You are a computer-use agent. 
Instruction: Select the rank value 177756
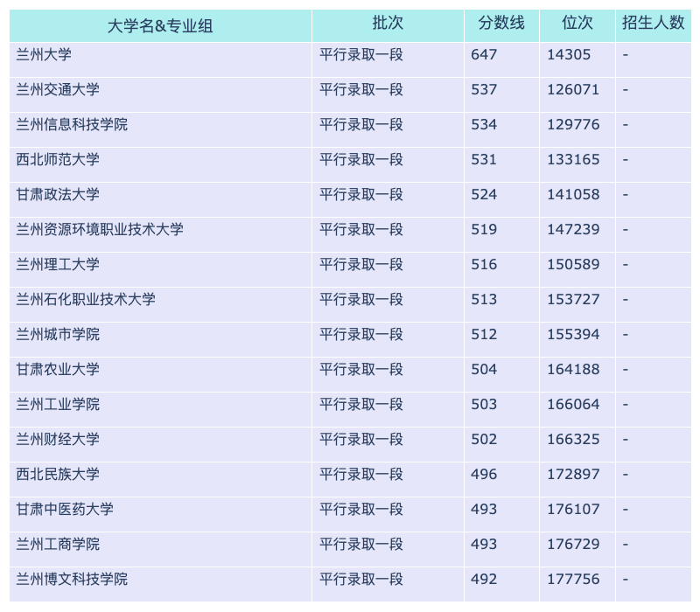click(x=573, y=579)
